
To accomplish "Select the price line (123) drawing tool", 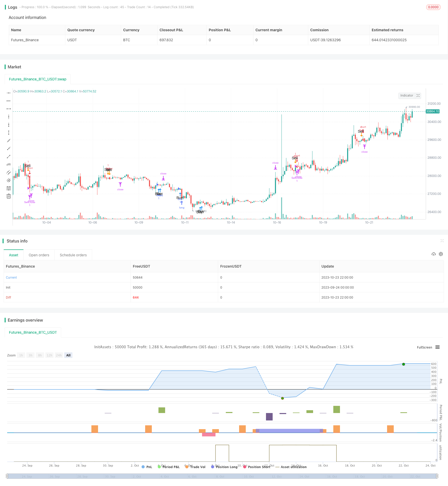I will pos(9,164).
